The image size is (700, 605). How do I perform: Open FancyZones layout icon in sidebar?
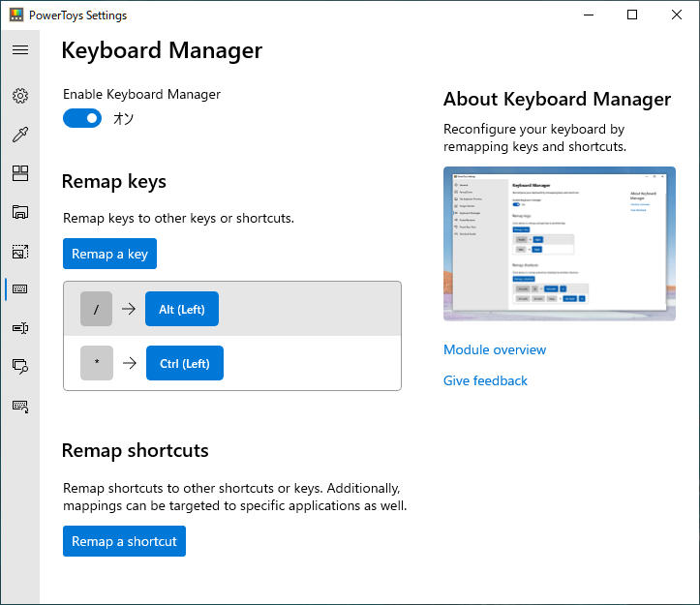(x=20, y=173)
